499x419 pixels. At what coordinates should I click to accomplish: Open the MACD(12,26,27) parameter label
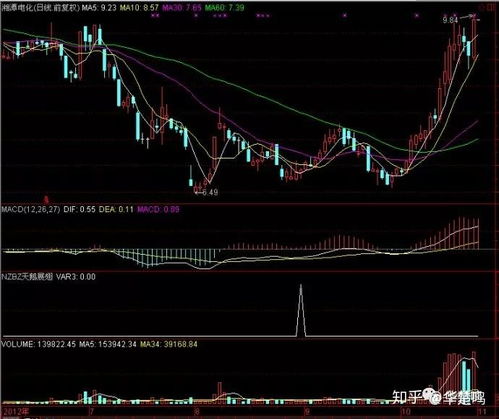pyautogui.click(x=31, y=209)
